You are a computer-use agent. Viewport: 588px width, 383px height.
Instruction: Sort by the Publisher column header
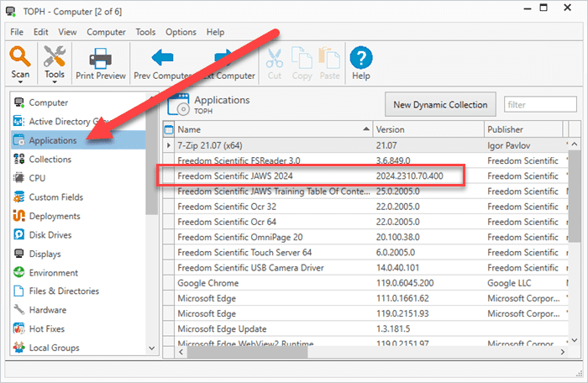coord(523,129)
